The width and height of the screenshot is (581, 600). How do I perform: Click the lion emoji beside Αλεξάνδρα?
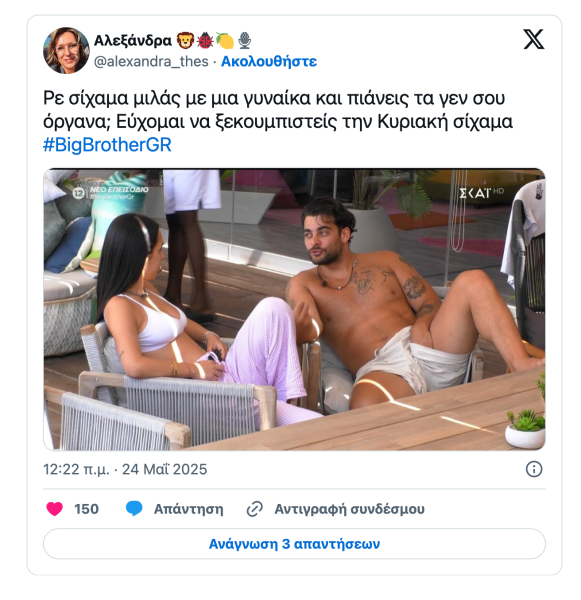coord(185,41)
